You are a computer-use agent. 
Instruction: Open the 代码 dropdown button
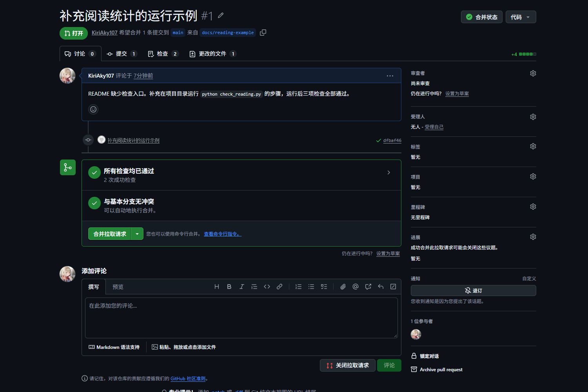[521, 17]
